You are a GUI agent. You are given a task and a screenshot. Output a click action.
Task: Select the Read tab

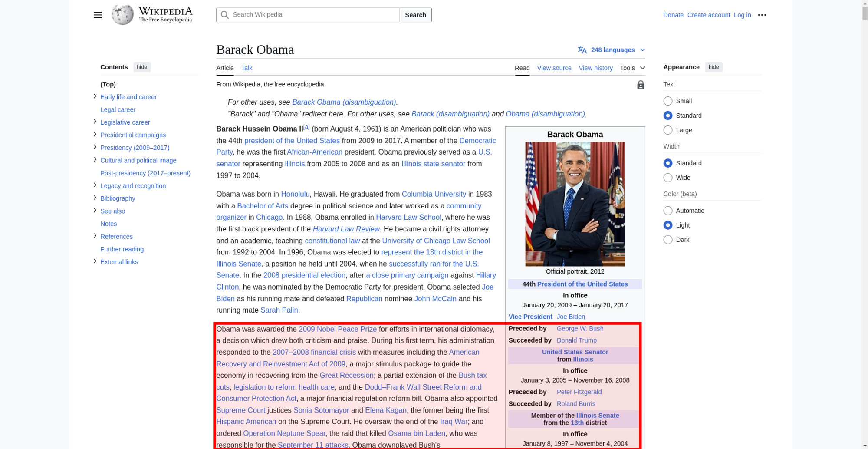pyautogui.click(x=522, y=68)
